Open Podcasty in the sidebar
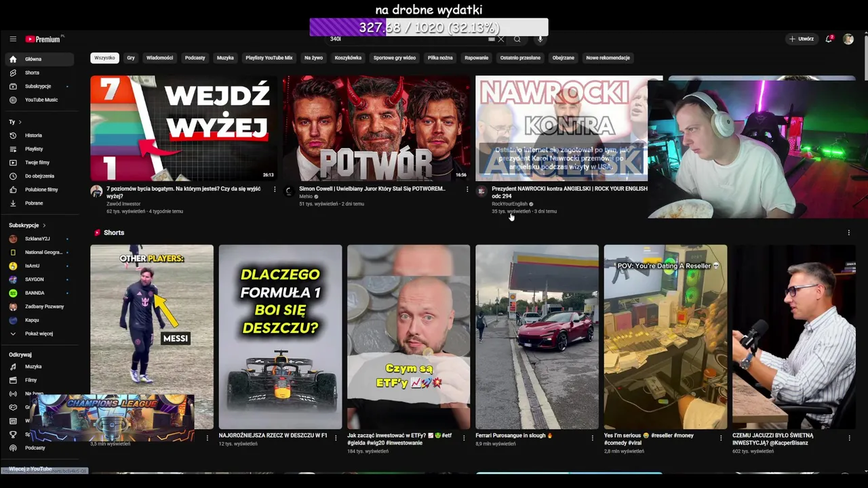 [41, 448]
